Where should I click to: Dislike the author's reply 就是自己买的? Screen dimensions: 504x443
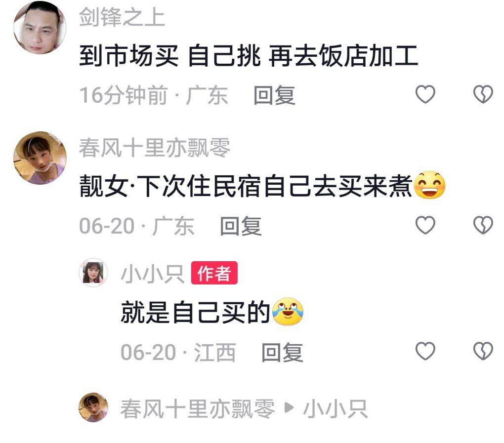pyautogui.click(x=483, y=351)
